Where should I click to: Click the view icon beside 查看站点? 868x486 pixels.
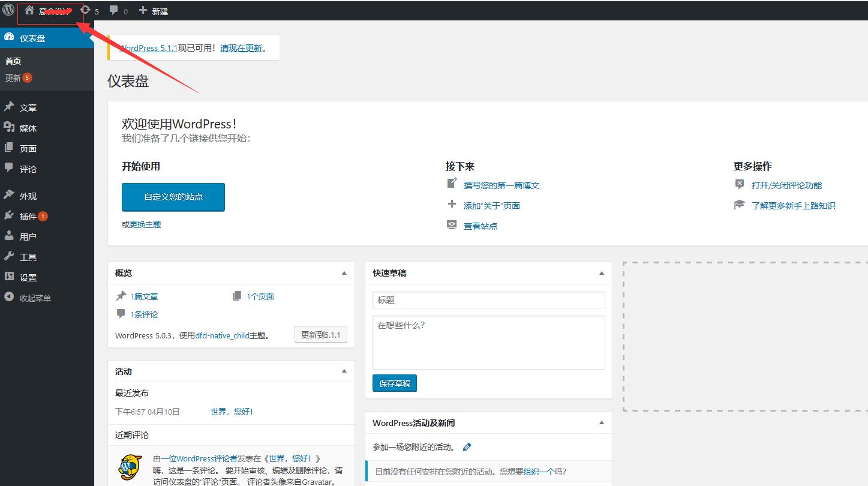452,224
